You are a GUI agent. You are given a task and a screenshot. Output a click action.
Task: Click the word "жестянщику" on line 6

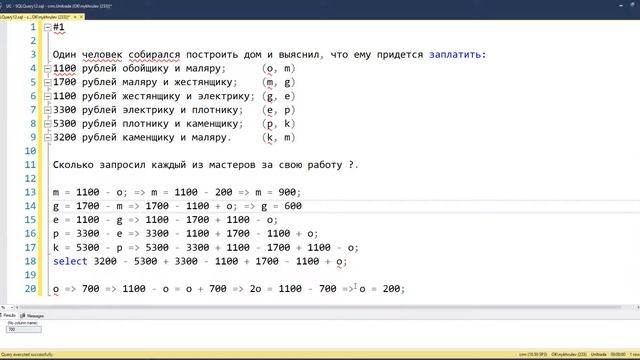151,96
